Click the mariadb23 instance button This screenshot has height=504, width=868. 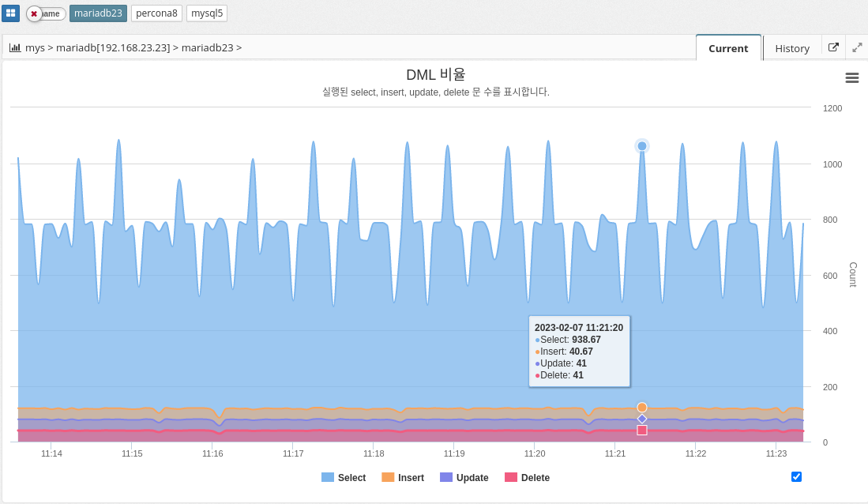point(98,13)
